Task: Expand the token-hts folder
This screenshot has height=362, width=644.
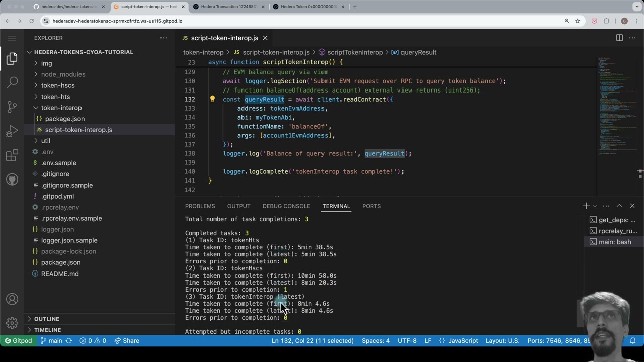Action: pyautogui.click(x=100, y=97)
